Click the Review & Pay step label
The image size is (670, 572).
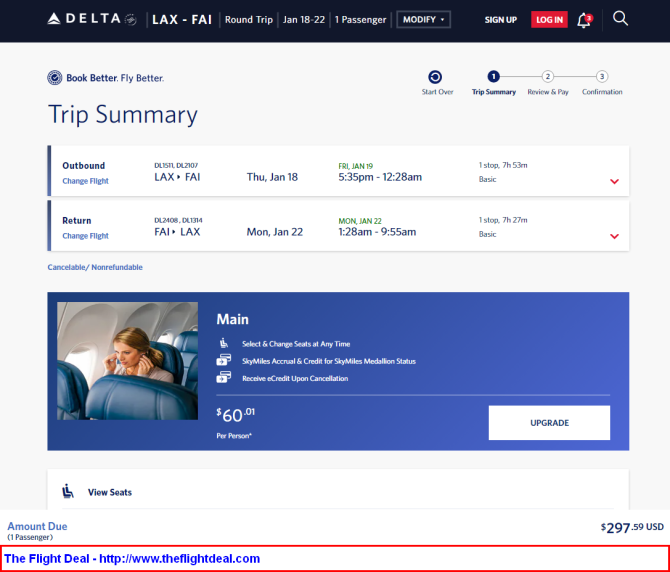548,92
